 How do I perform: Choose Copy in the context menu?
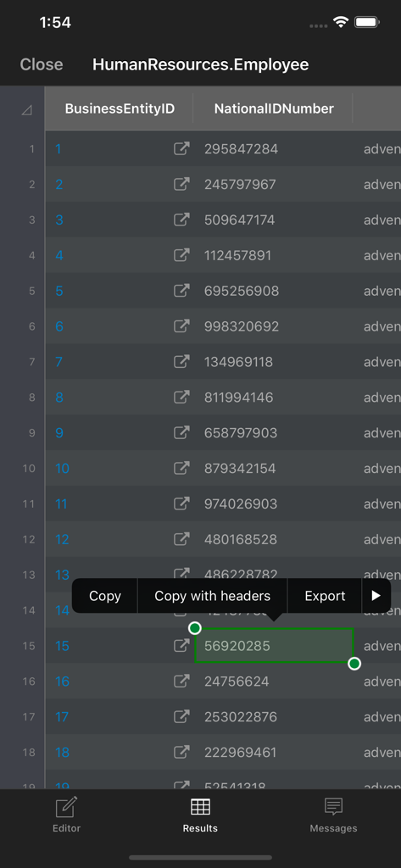coord(104,596)
